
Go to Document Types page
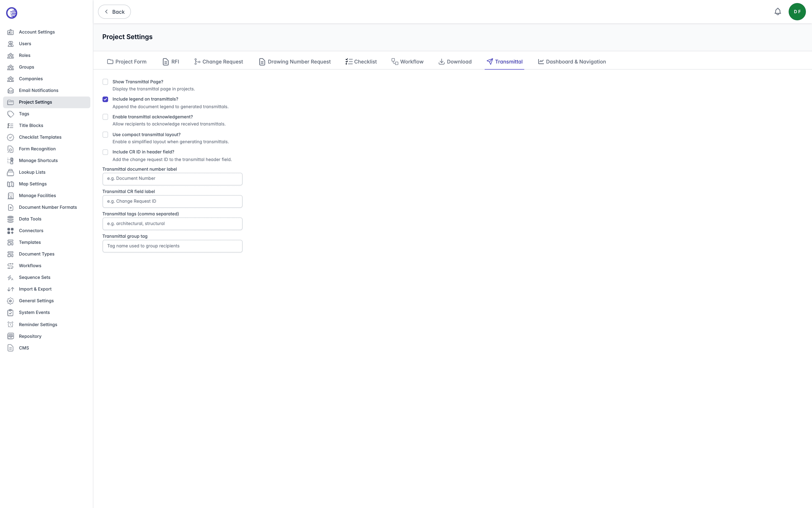47,254
